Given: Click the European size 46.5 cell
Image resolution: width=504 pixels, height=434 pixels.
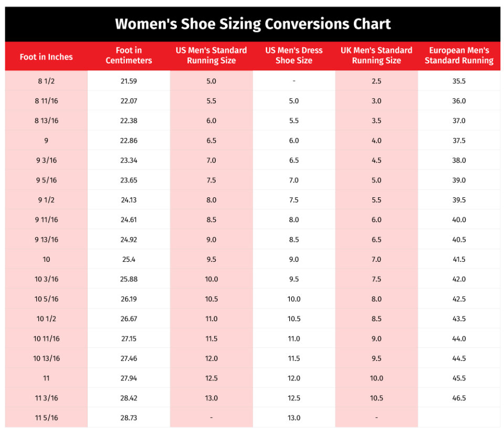Looking at the screenshot, I should (459, 398).
